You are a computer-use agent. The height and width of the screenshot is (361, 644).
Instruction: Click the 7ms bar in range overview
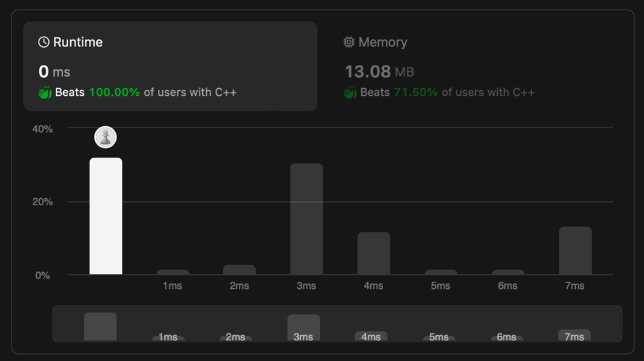pyautogui.click(x=574, y=335)
